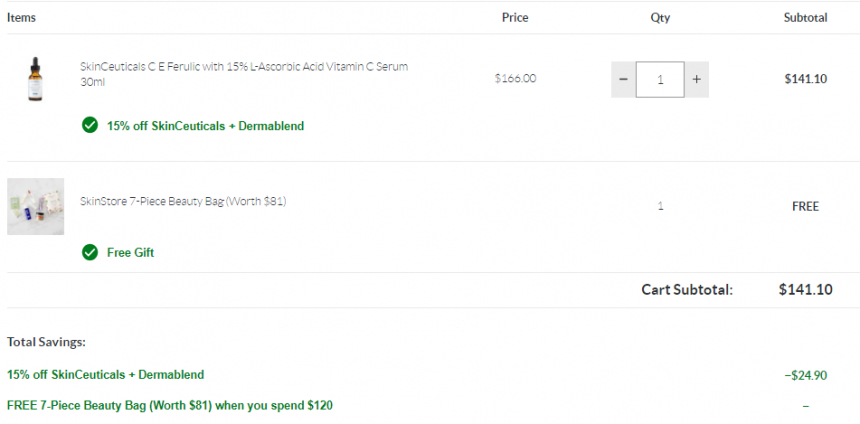Open SkinCeuticals C E Ferulic product link
This screenshot has width=860, height=424.
pos(244,74)
